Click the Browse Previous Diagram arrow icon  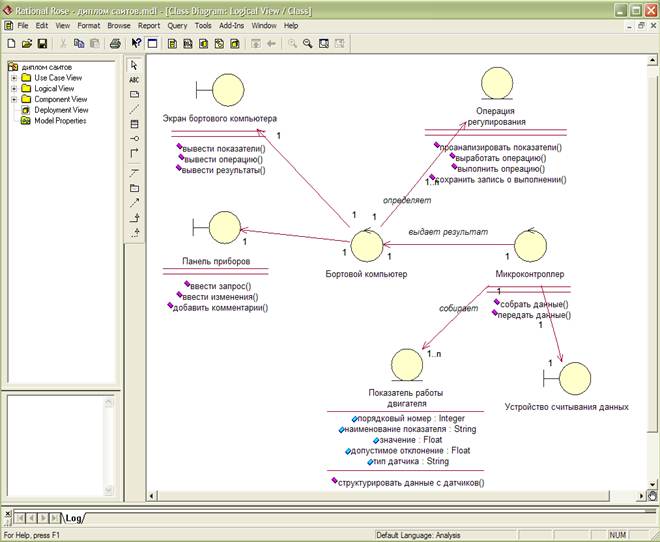coord(271,43)
